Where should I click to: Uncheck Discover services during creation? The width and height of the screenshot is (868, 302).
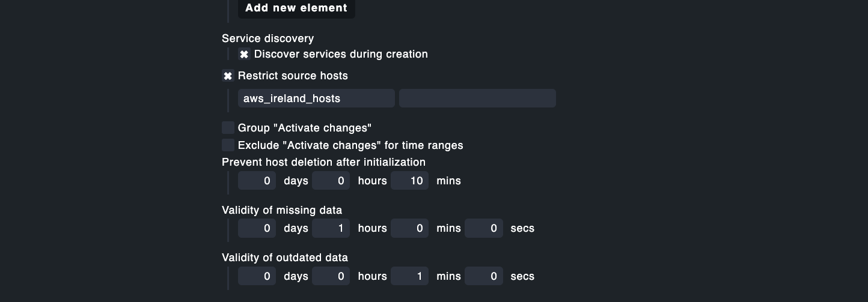[x=244, y=55]
